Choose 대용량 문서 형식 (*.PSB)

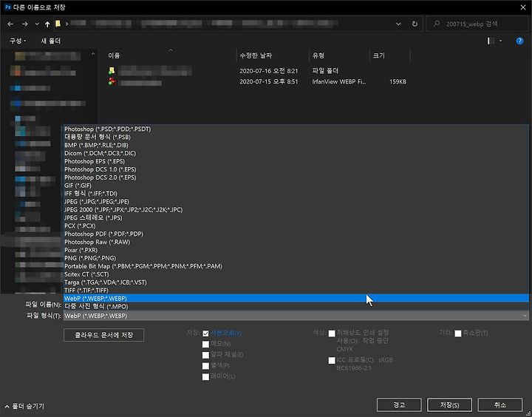click(x=296, y=137)
